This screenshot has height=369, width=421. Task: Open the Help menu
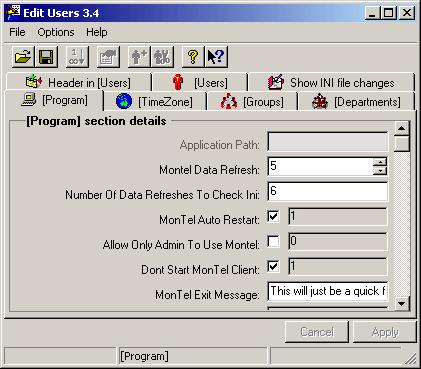coord(97,32)
